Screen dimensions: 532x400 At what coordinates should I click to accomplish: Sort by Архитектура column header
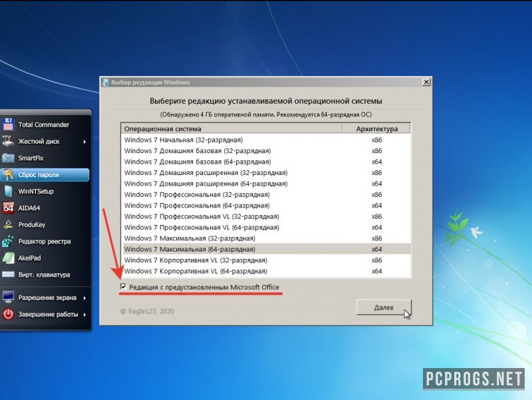pyautogui.click(x=376, y=128)
